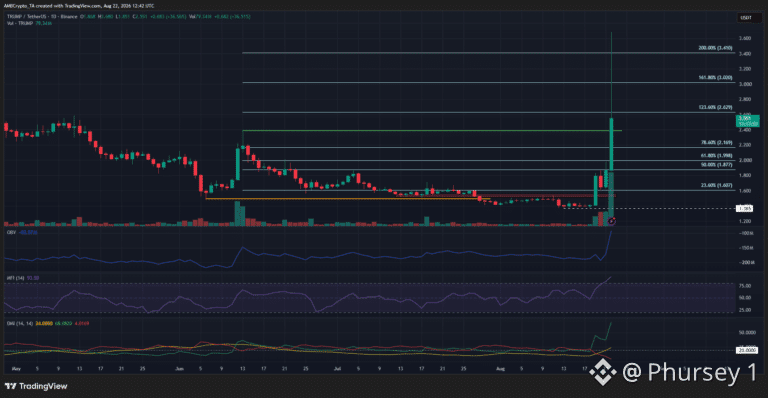Click the 1.200 price axis value
Image resolution: width=768 pixels, height=398 pixels.
click(745, 221)
